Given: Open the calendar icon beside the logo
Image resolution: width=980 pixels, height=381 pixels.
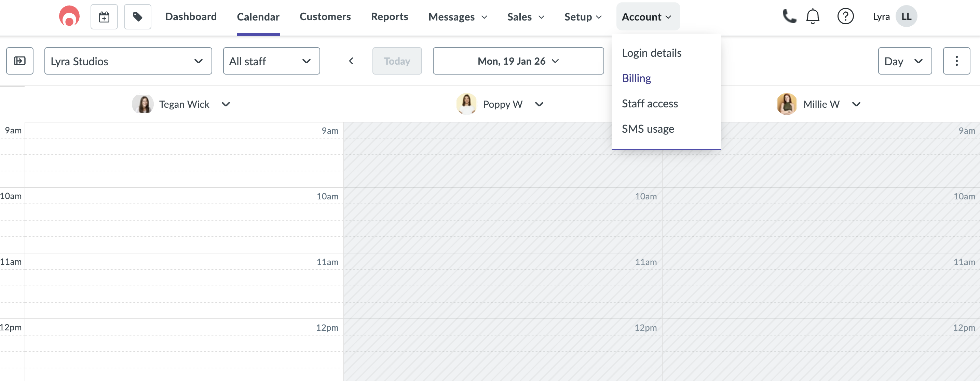Looking at the screenshot, I should click(104, 16).
